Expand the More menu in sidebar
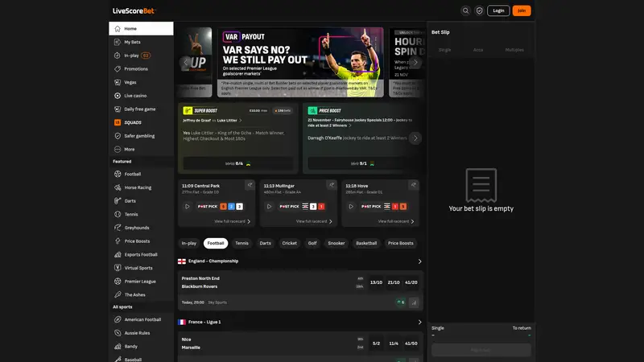Screen dimensions: 644x362 141,150
